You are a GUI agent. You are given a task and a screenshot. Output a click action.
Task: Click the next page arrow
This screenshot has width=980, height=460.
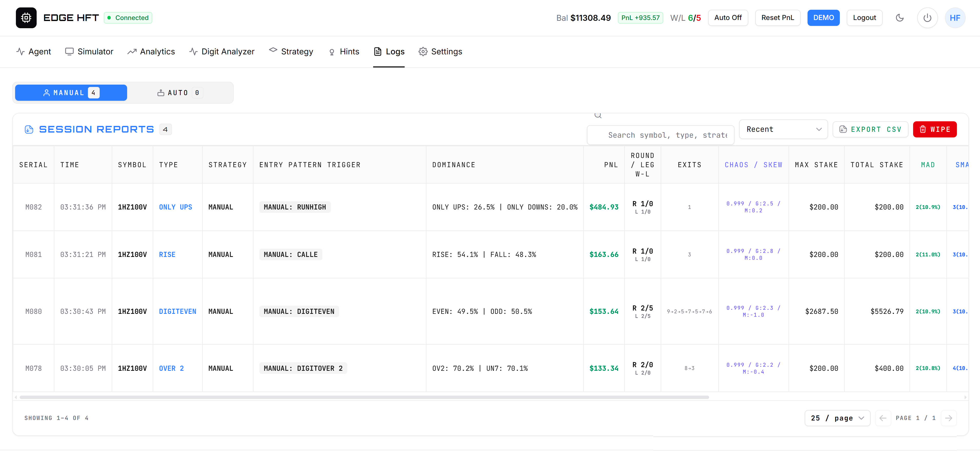[x=948, y=418]
